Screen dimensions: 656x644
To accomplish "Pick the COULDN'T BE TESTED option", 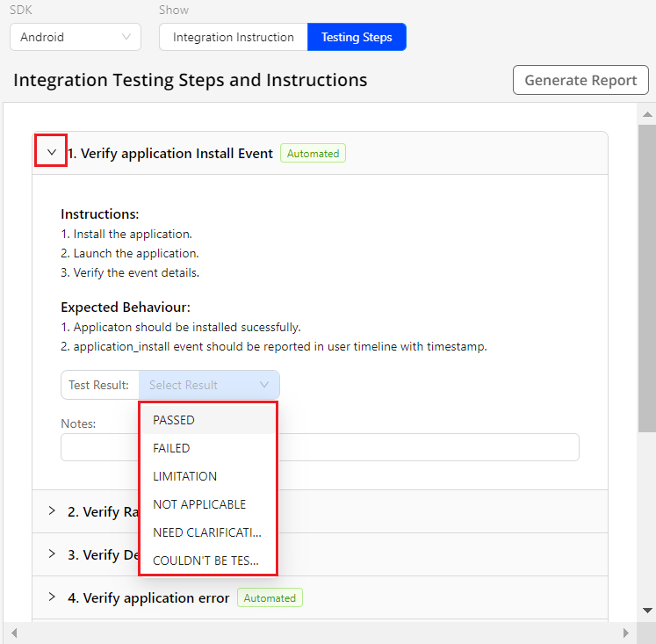I will click(x=207, y=561).
